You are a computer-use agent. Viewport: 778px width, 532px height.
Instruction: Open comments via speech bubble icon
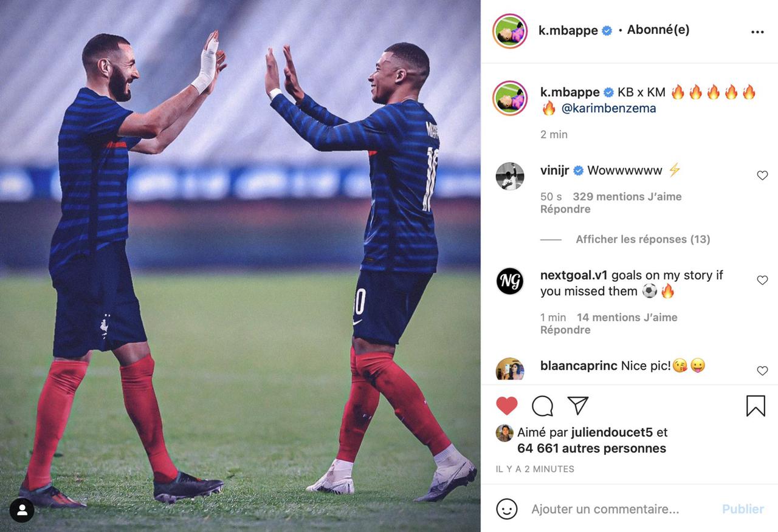click(542, 406)
